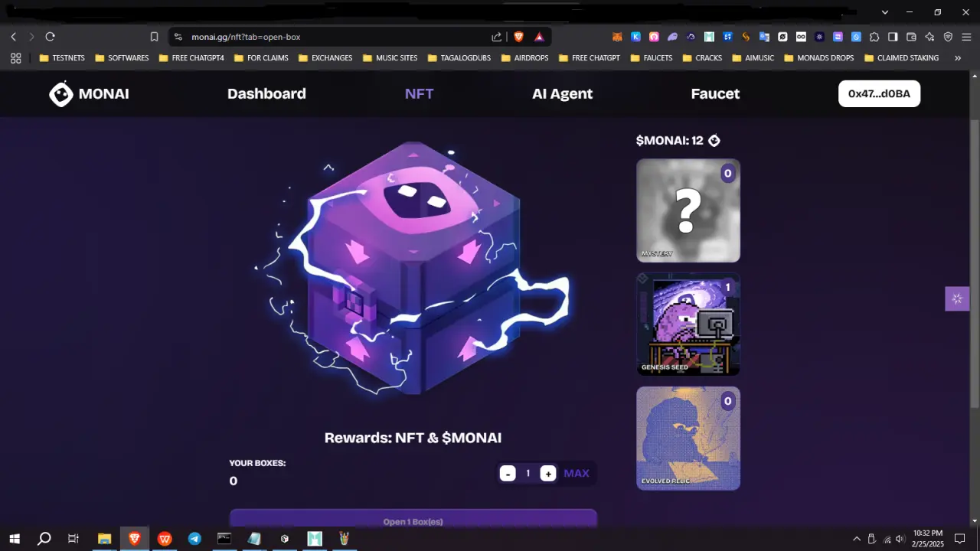Expand the MONADS DROPS bookmark folder
980x551 pixels.
[818, 58]
